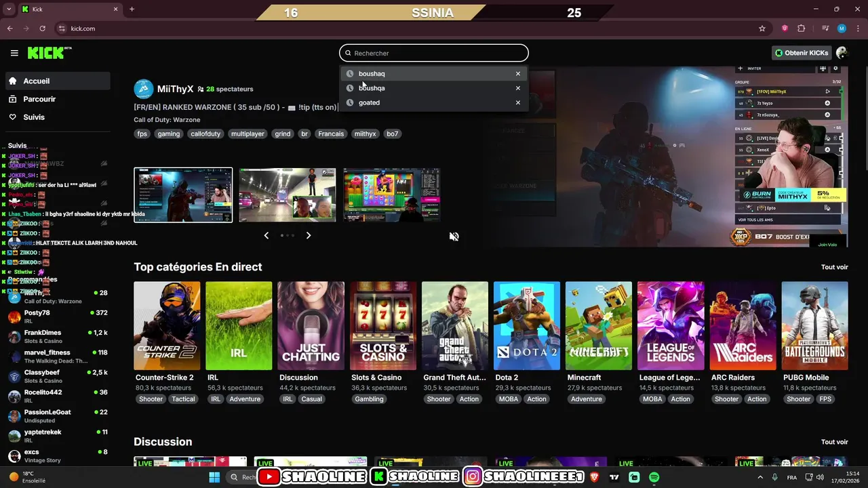Remove 'goated' from search history
Screen dimensions: 868x488
(x=518, y=103)
